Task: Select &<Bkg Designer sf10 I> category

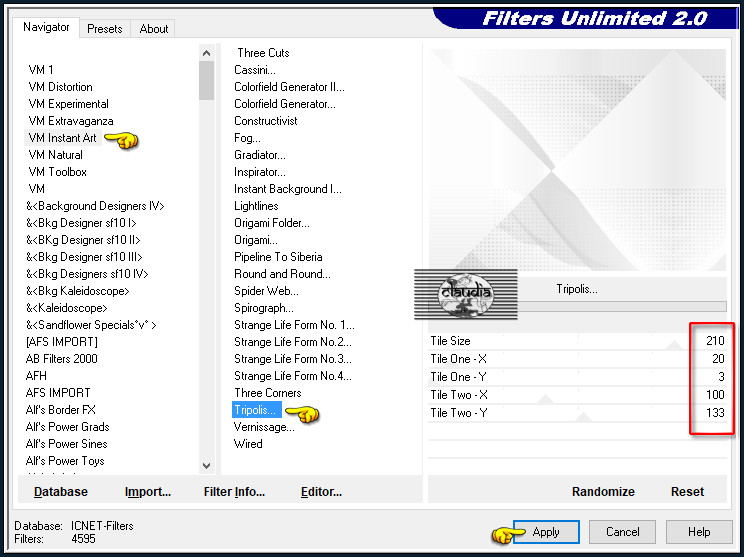Action: pos(81,223)
